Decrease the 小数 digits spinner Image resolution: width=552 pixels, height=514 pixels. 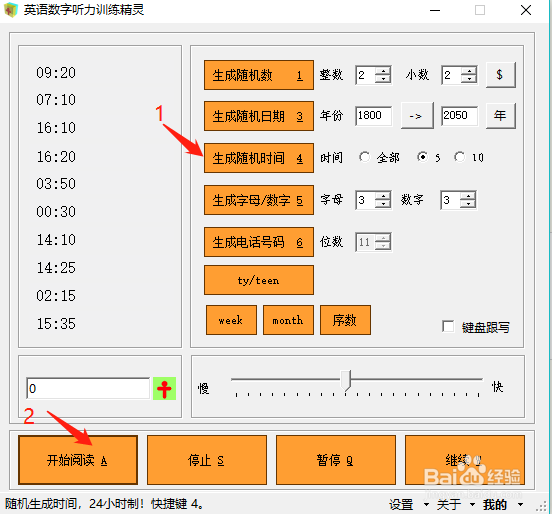pyautogui.click(x=469, y=79)
